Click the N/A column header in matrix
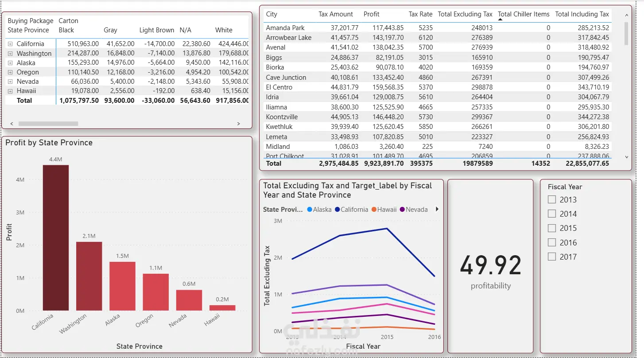 [x=186, y=30]
